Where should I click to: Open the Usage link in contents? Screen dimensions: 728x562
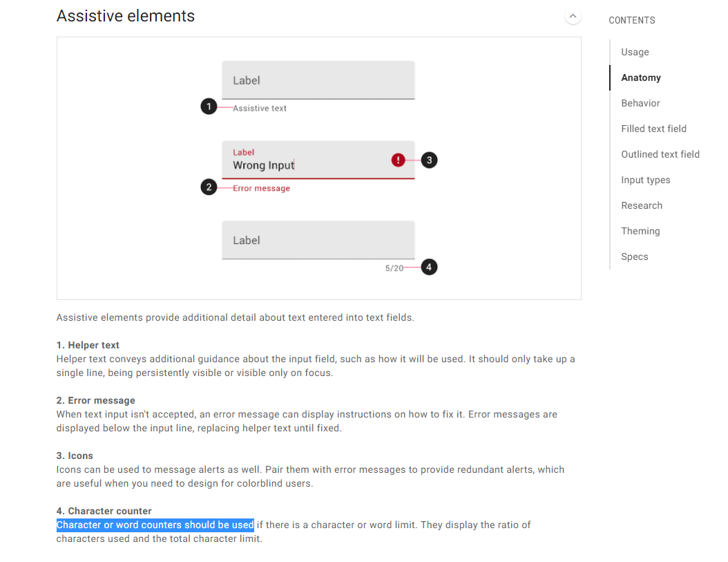(x=635, y=52)
